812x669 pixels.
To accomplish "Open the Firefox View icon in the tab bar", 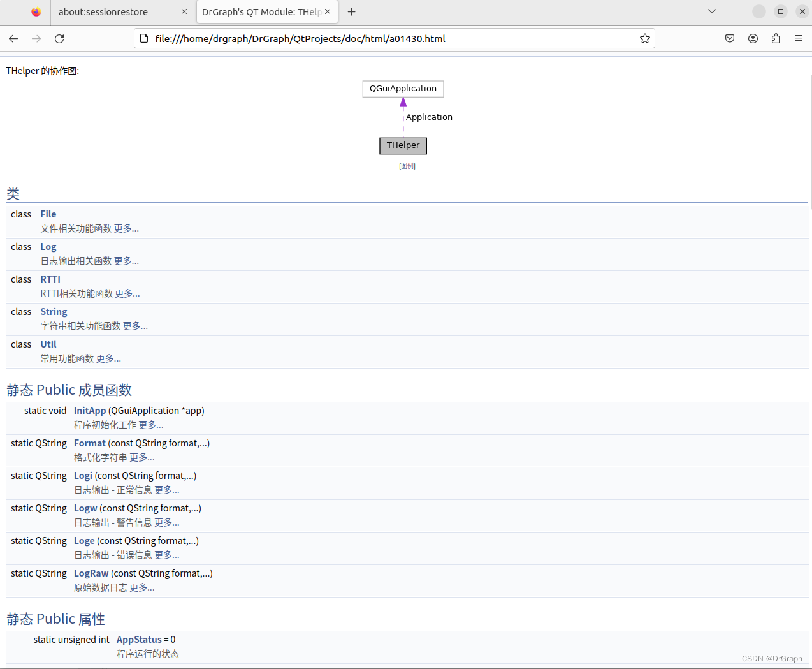I will (36, 11).
